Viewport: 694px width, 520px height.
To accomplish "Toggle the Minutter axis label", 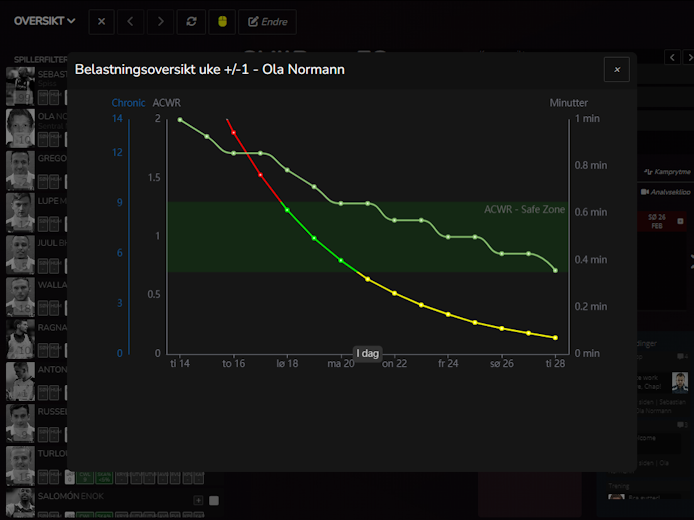I will coord(568,103).
